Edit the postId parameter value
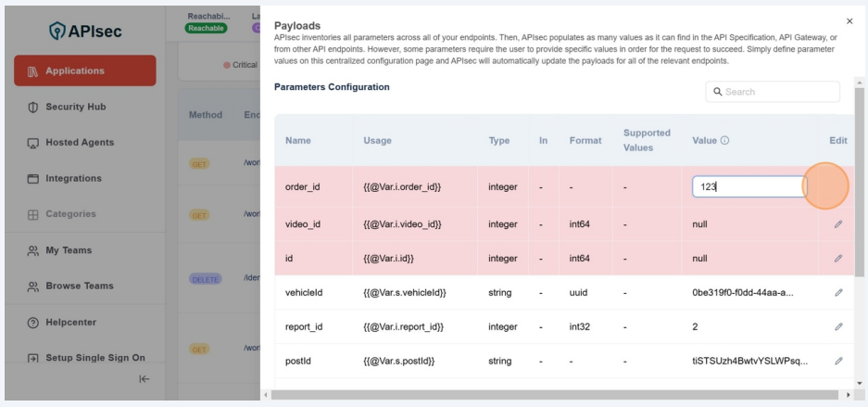The image size is (868, 407). point(838,361)
